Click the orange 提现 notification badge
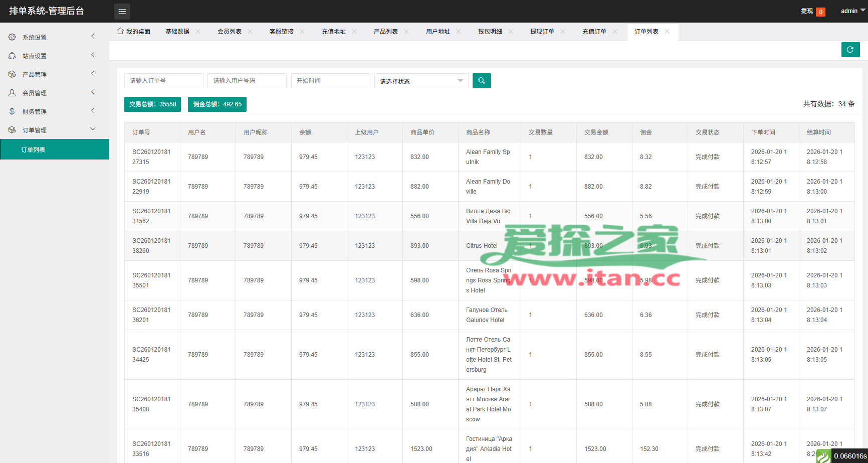 pyautogui.click(x=820, y=12)
